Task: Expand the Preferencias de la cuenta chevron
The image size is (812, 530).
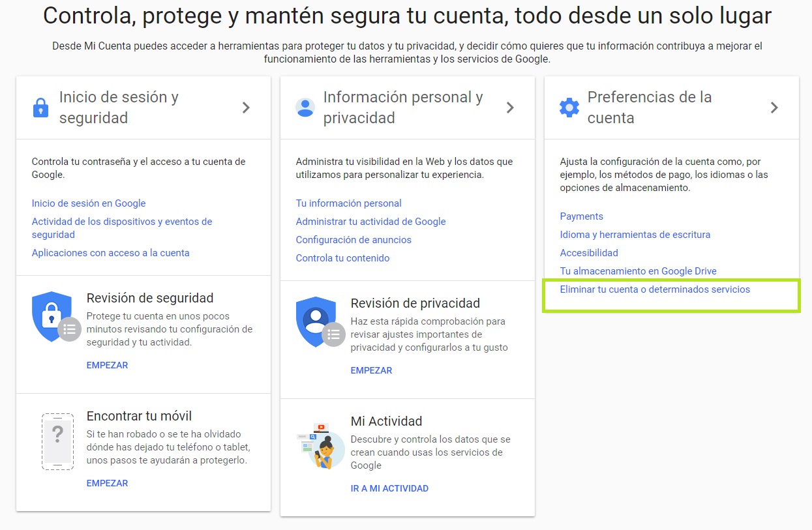Action: (x=775, y=107)
